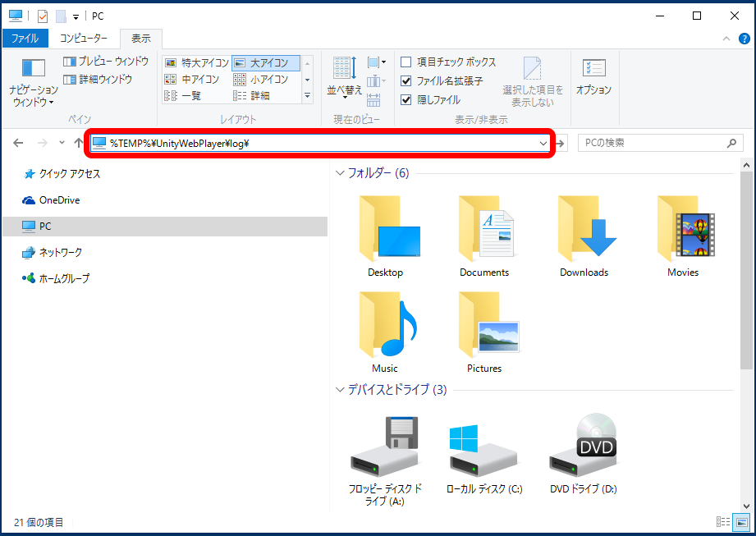Open the Help question mark icon
Screen dimensions: 756x536
coord(745,39)
